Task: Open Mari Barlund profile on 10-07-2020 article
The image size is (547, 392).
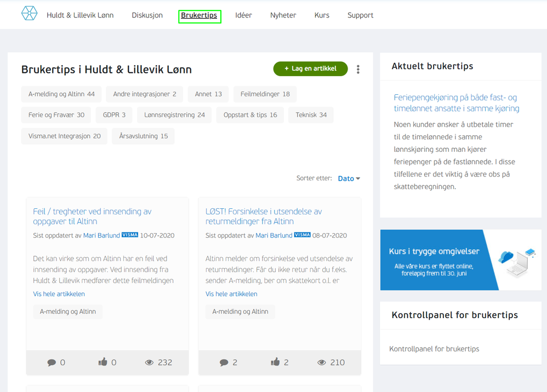Action: [x=101, y=235]
